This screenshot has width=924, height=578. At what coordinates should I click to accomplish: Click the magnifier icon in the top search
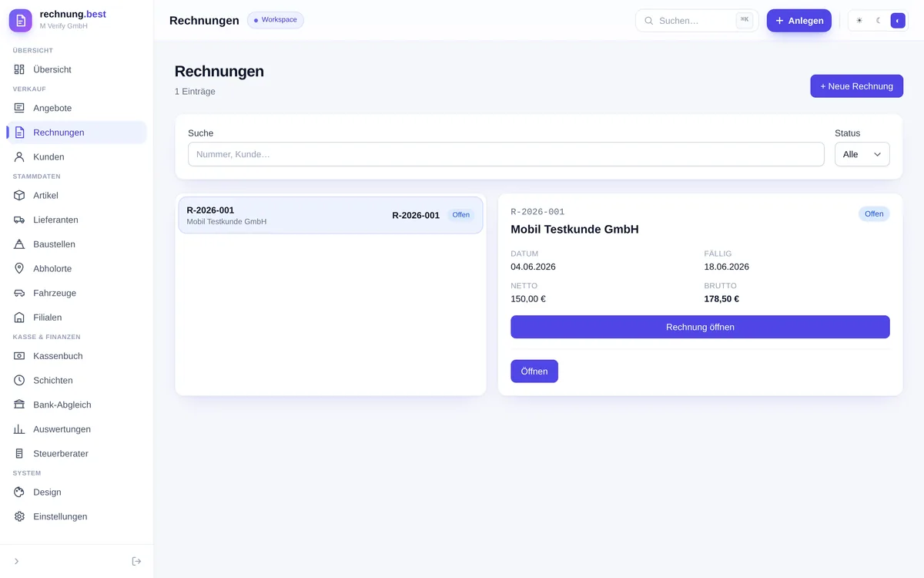tap(648, 21)
